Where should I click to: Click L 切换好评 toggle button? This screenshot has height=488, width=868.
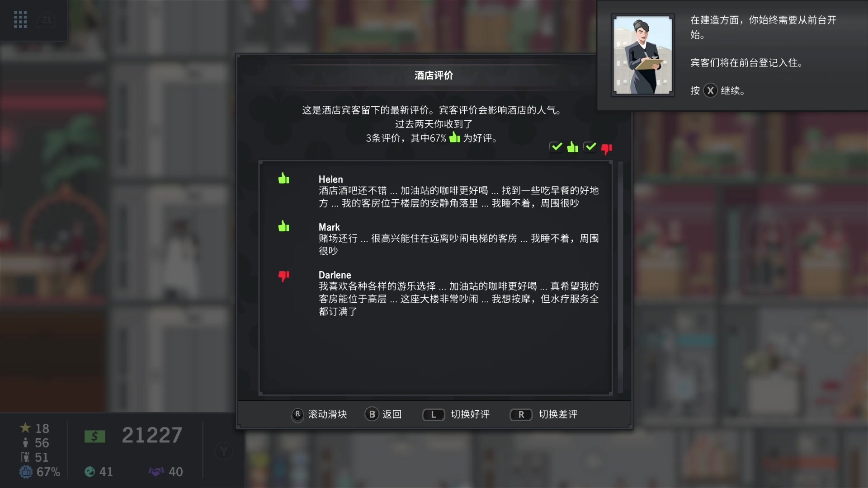[x=456, y=414]
